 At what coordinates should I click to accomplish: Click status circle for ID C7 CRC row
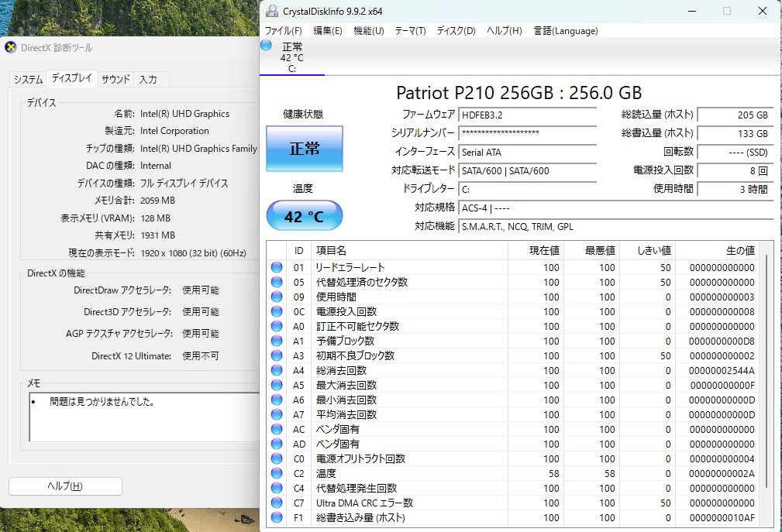(x=277, y=502)
